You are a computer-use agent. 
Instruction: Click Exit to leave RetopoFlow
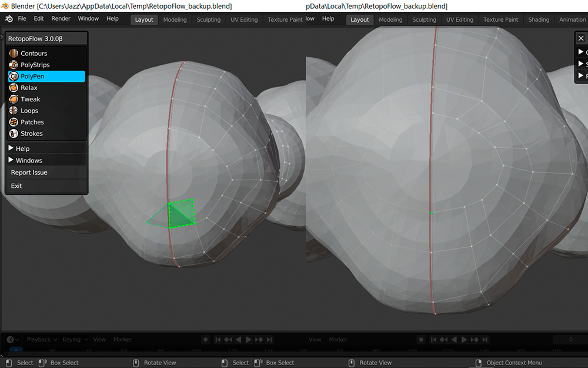tap(46, 186)
